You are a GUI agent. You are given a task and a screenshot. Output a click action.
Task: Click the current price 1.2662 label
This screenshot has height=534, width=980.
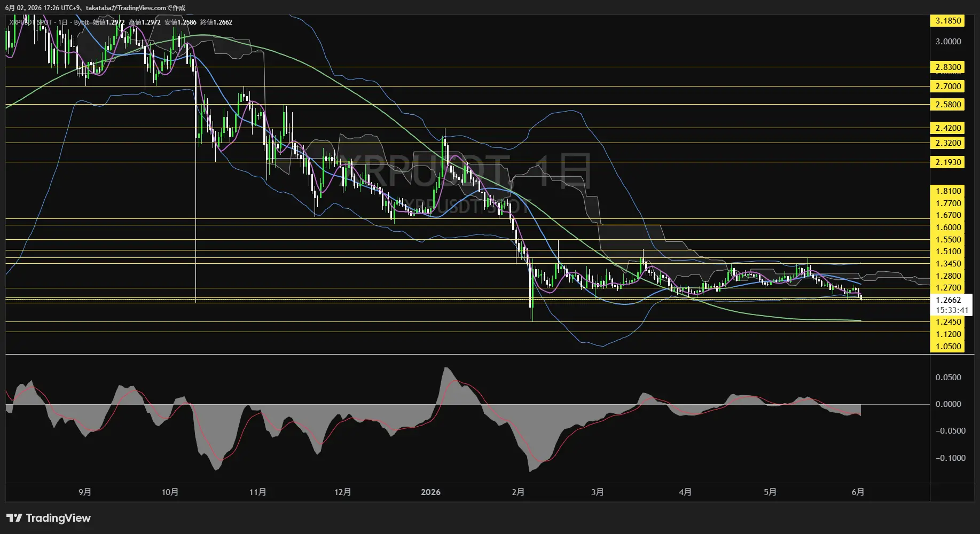point(948,300)
